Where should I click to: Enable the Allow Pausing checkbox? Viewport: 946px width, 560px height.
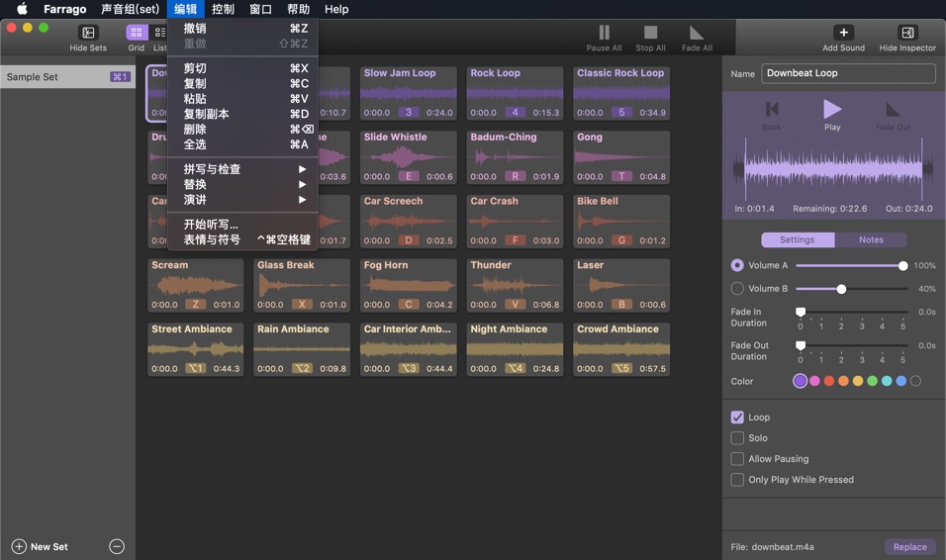tap(737, 459)
